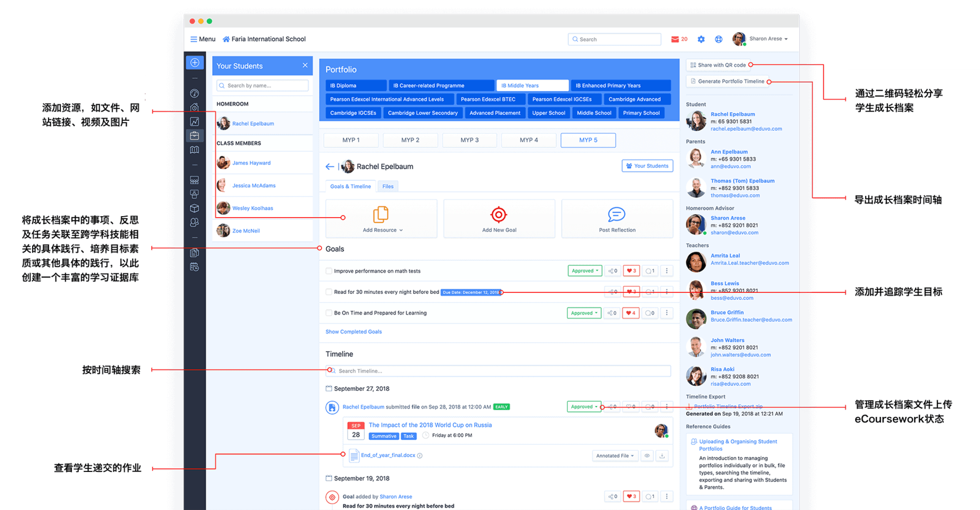The height and width of the screenshot is (510, 980).
Task: Open Approved dropdown for Be On Time goal
Action: coord(584,313)
